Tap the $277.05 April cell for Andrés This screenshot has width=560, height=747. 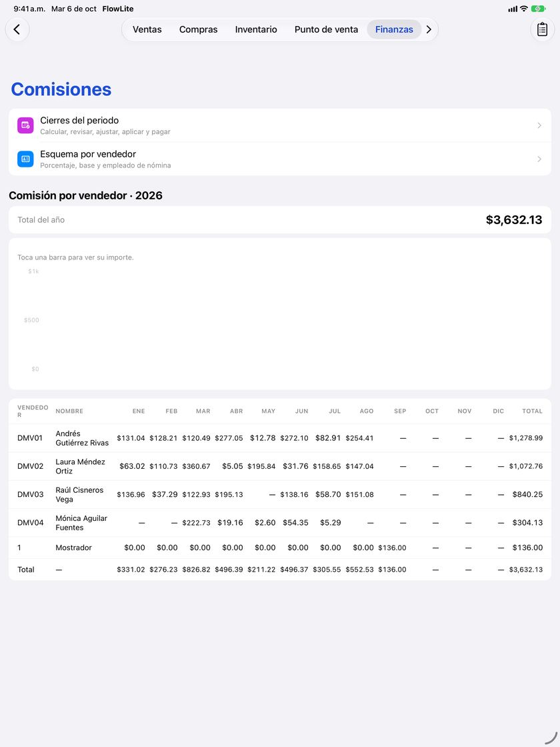pyautogui.click(x=229, y=438)
